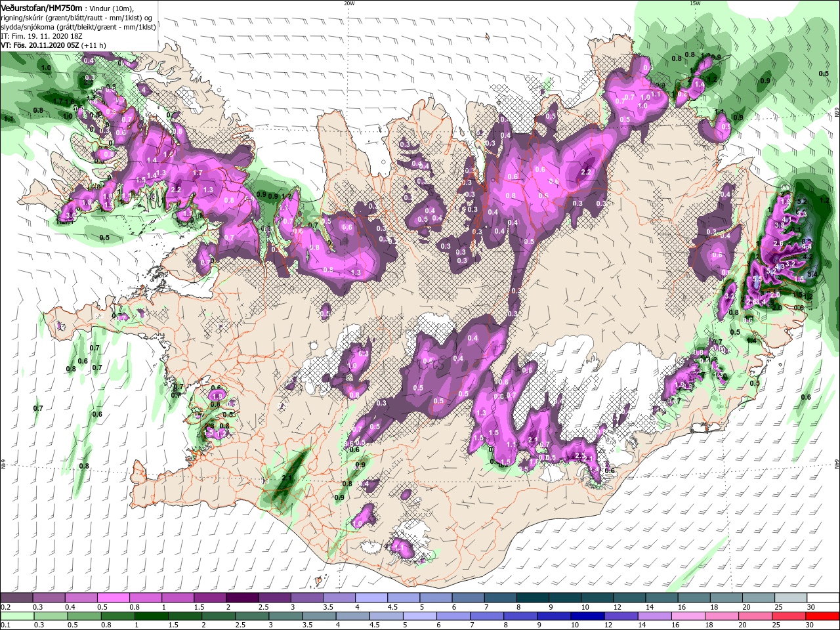Select the darkest purple snow swatch between 2 and 2.5

242,598
